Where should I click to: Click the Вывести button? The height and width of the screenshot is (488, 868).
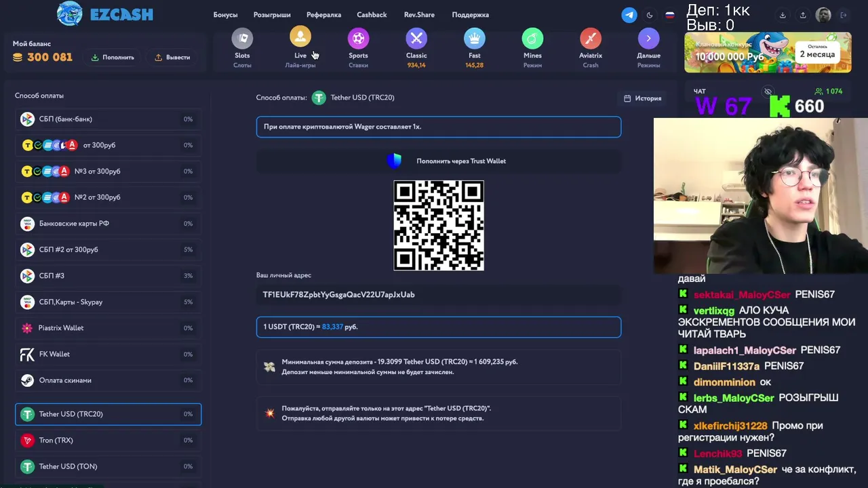(x=172, y=58)
